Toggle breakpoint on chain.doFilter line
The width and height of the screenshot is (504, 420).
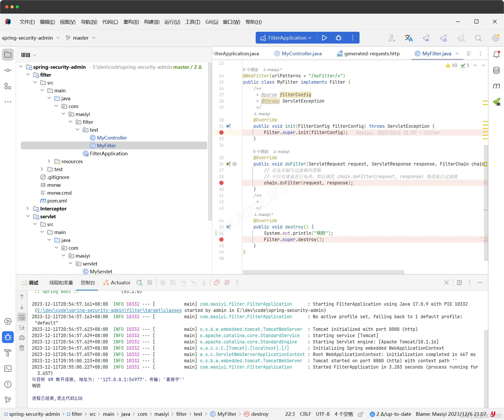(x=221, y=183)
